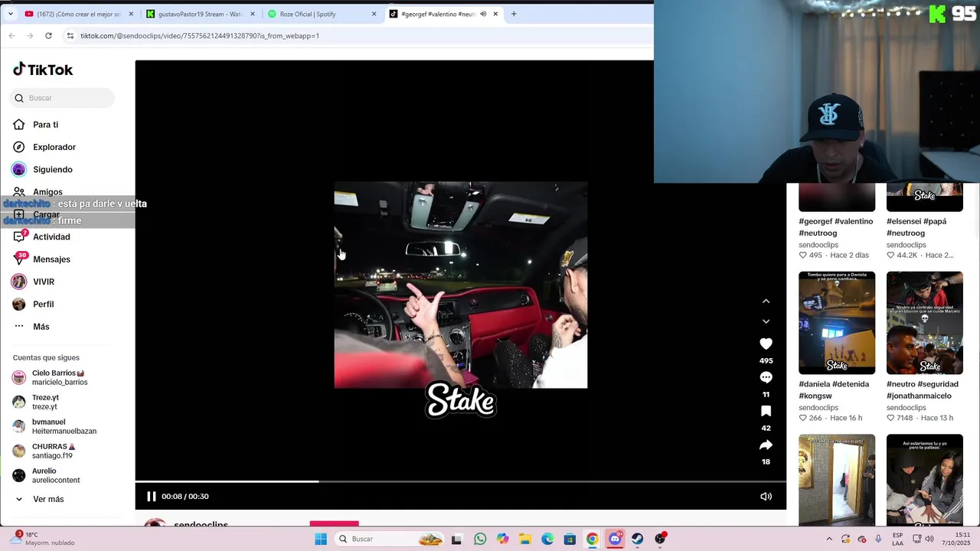Open #georgef #valentino #neutroog related video title
The image size is (980, 551).
[x=835, y=227]
